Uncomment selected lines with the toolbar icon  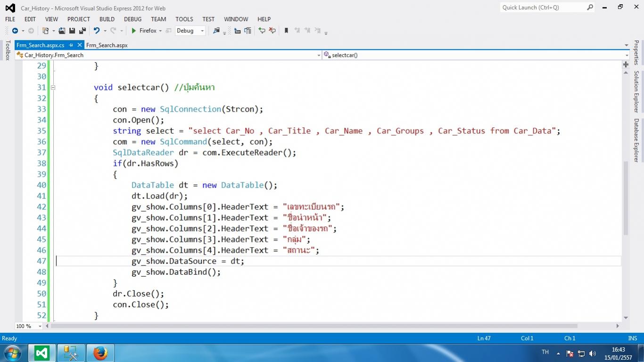pos(272,31)
